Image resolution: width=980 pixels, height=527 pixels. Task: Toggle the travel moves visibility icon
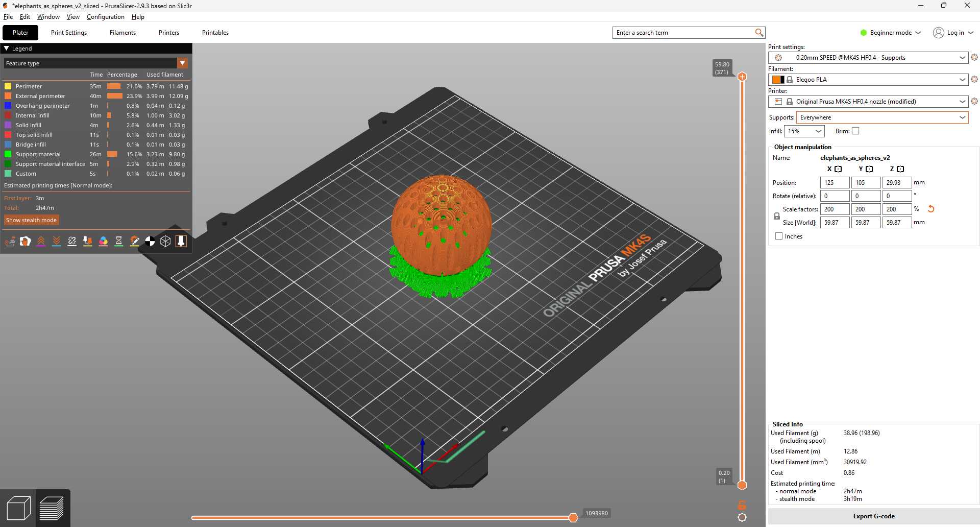click(10, 242)
